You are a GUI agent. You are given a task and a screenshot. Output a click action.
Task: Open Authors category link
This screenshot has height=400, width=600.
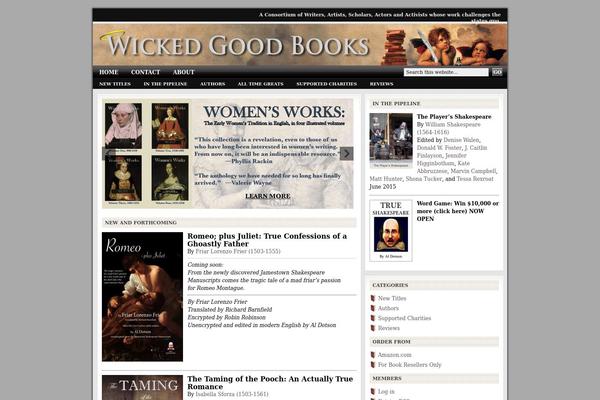tap(388, 308)
